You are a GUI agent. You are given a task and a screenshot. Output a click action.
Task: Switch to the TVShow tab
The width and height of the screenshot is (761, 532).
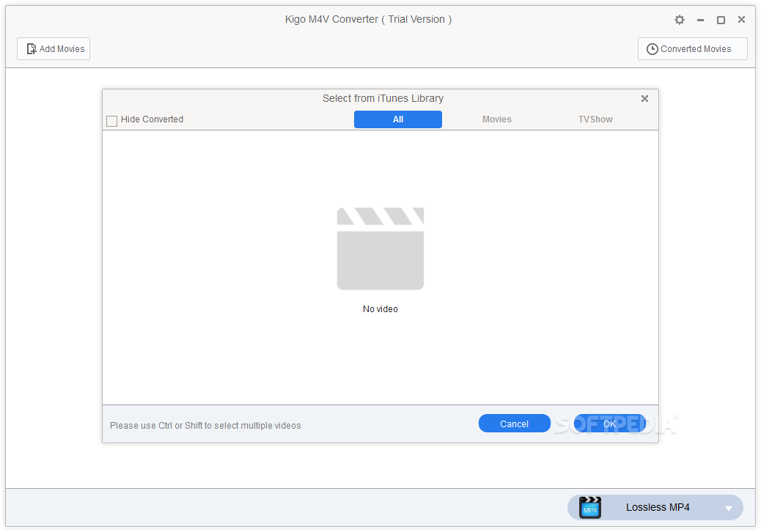[x=595, y=119]
